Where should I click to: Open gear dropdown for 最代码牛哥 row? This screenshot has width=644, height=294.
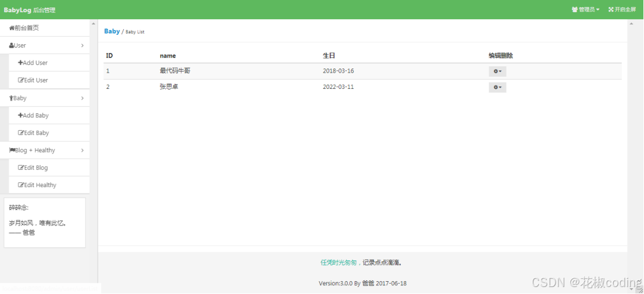pos(497,71)
